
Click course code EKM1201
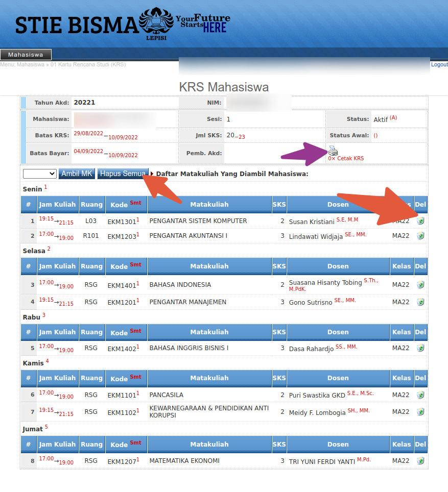pos(122,303)
